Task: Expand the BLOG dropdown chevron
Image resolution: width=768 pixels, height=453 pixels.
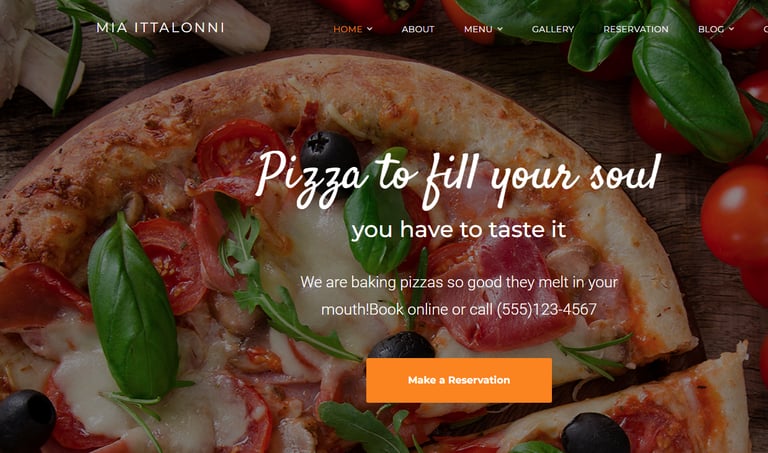Action: [731, 29]
